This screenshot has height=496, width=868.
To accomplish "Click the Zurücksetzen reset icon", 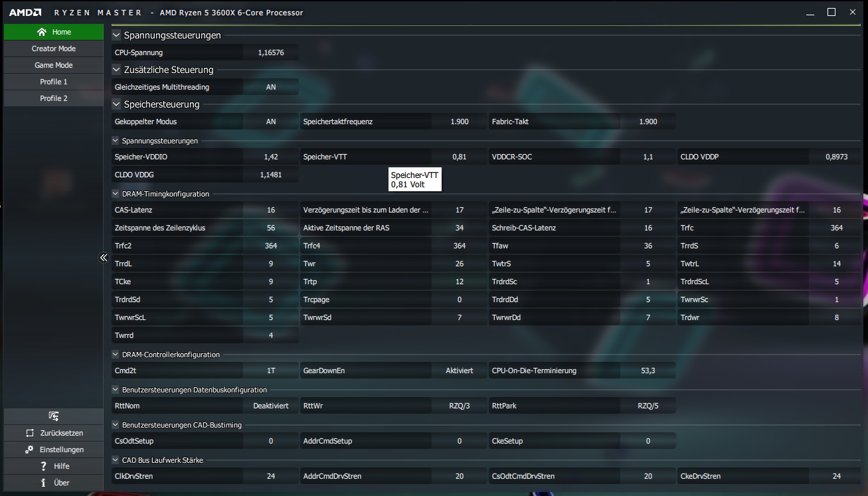I will 29,433.
